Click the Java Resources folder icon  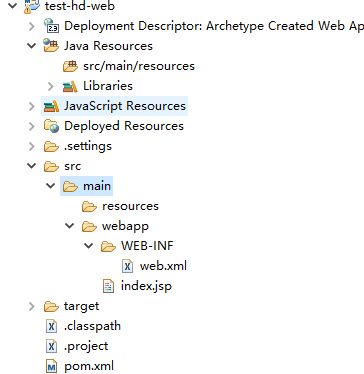(x=51, y=46)
